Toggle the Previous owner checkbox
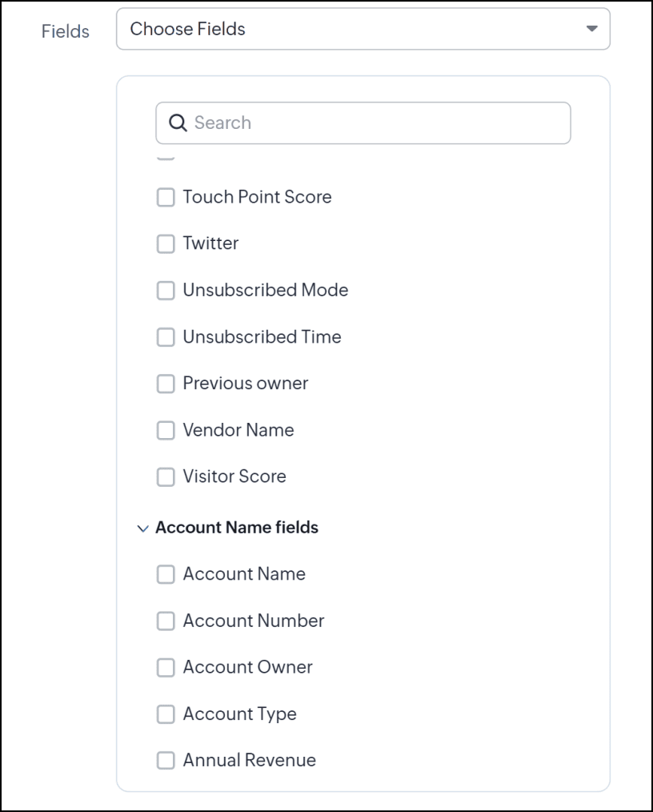The image size is (653, 812). [166, 384]
